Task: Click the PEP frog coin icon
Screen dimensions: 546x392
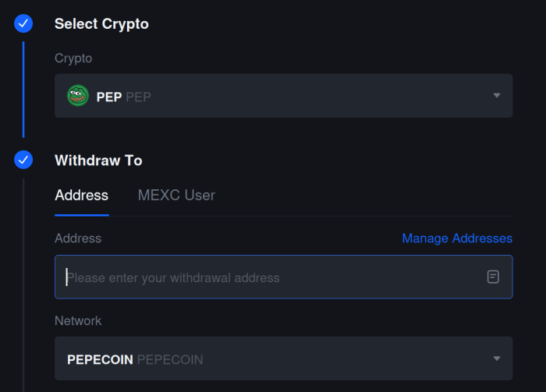Action: (78, 96)
